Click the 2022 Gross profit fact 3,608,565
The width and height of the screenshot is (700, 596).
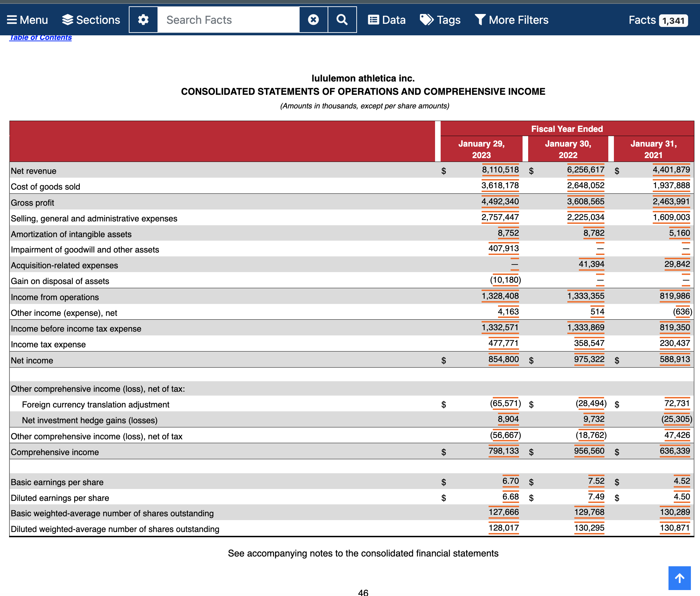click(586, 202)
